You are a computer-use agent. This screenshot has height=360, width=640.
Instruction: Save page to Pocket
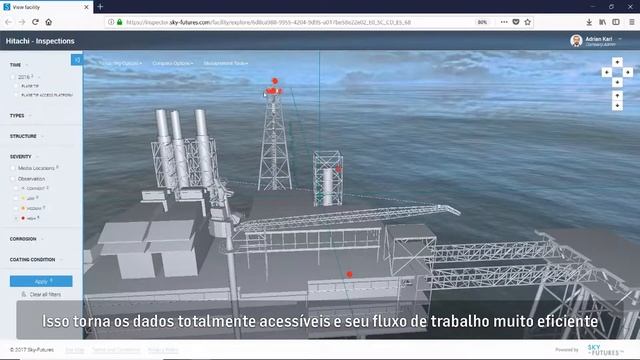[516, 22]
